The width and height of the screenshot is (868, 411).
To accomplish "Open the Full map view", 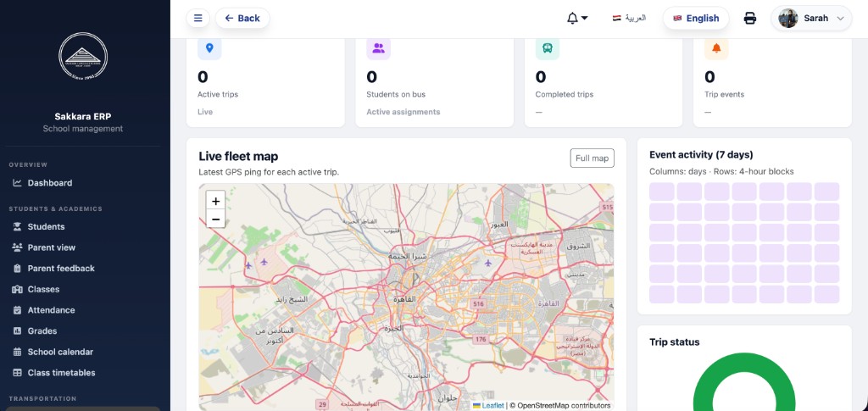I will (x=592, y=158).
